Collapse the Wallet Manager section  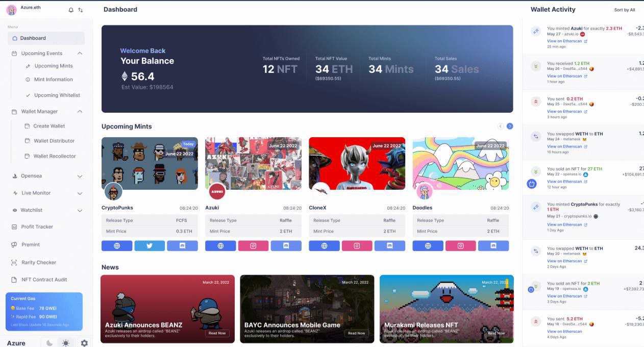tap(80, 112)
